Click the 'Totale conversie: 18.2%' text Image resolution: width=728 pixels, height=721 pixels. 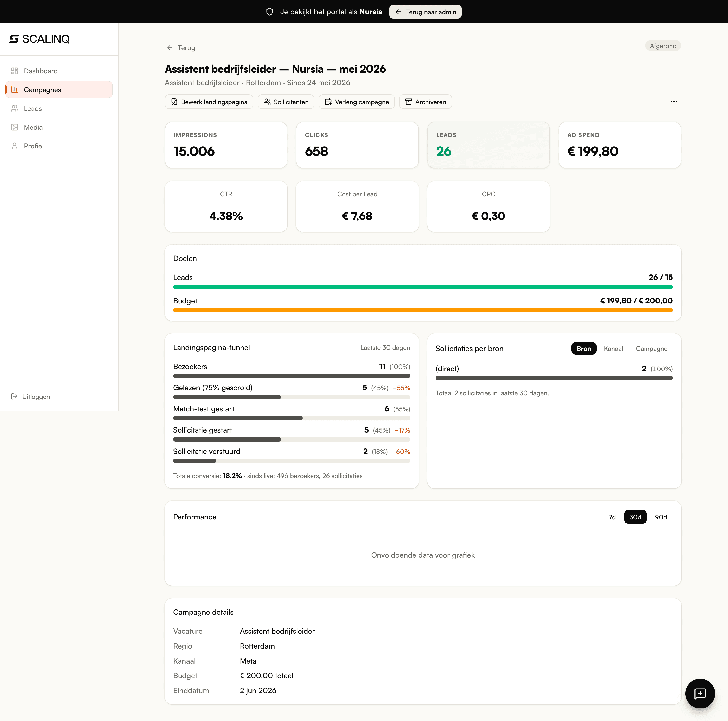coord(208,476)
